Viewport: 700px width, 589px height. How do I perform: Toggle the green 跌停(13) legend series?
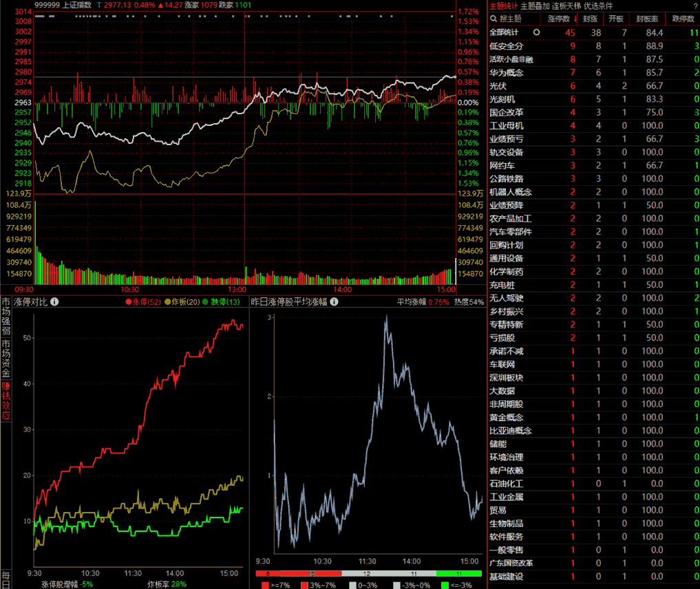point(221,302)
